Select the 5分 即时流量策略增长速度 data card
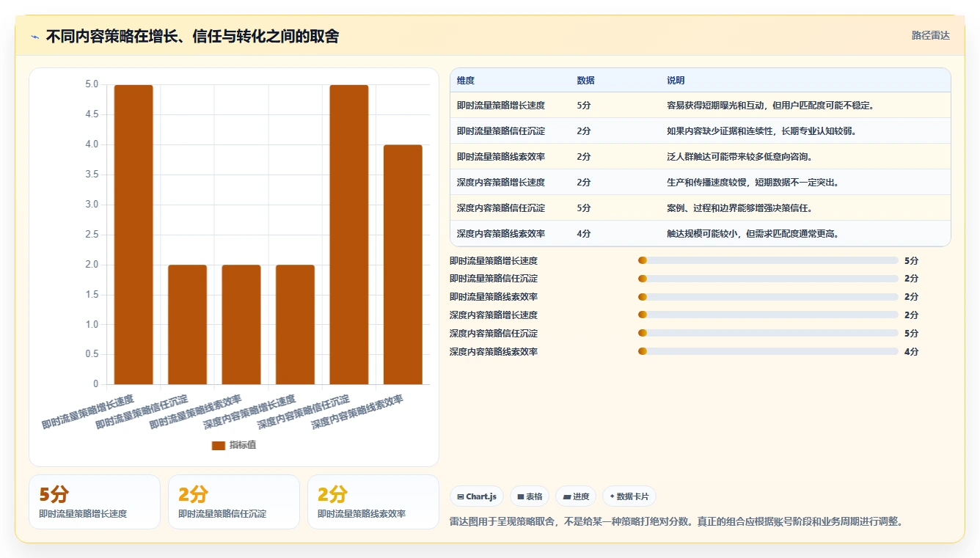980x558 pixels. 95,502
